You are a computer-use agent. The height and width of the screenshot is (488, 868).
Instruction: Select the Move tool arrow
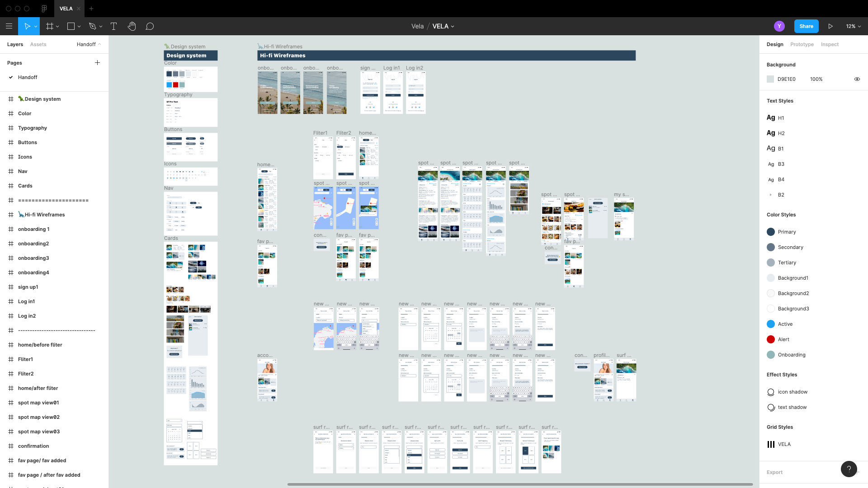click(27, 26)
